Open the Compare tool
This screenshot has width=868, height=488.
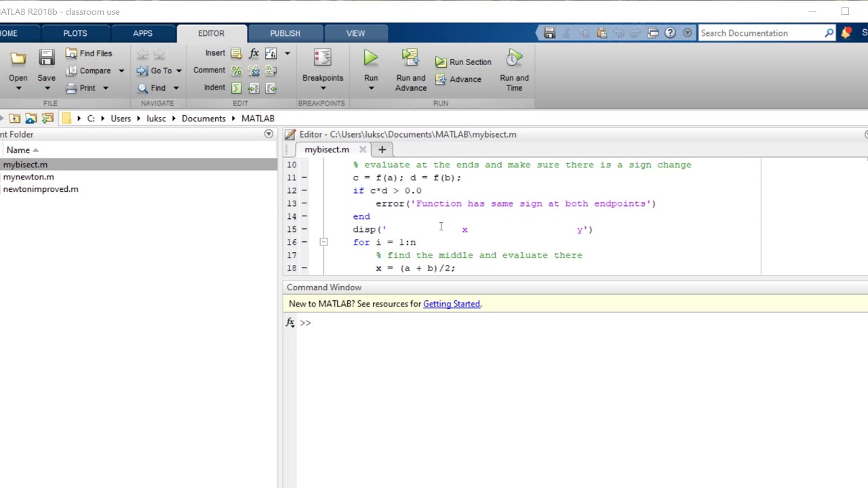(x=88, y=70)
